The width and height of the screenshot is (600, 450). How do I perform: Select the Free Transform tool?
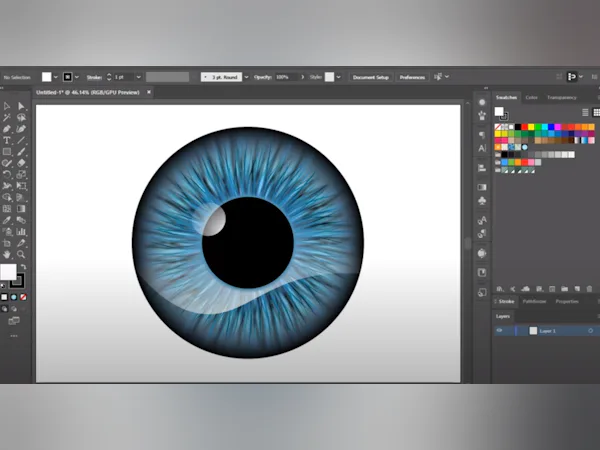[21, 186]
